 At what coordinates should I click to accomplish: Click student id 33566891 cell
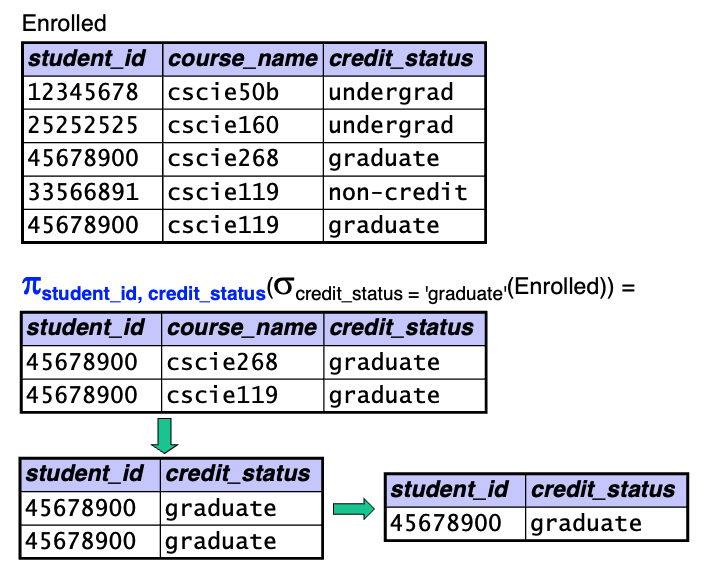click(93, 193)
